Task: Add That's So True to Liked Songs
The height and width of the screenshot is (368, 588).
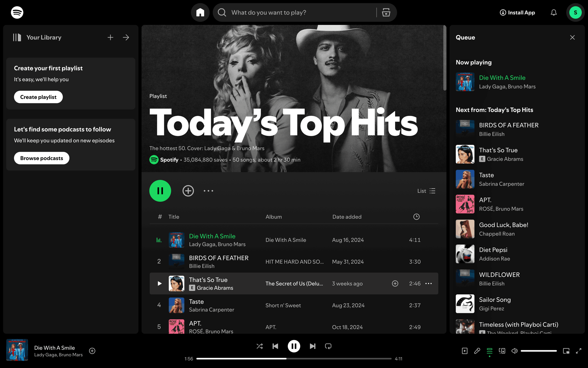Action: (395, 284)
